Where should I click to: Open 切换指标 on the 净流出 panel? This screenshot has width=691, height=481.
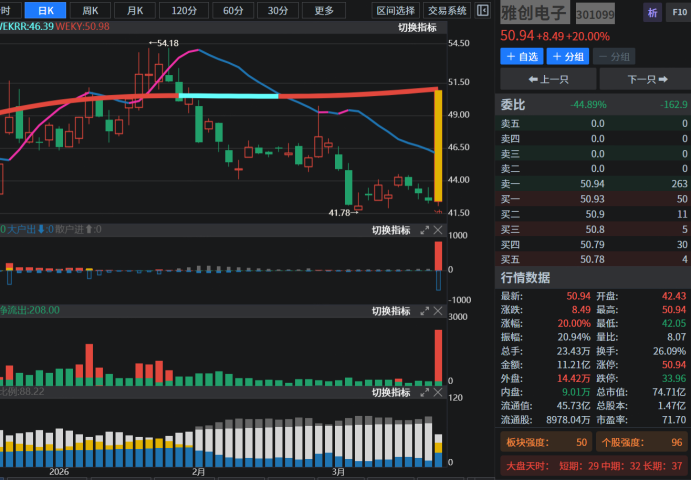389,311
